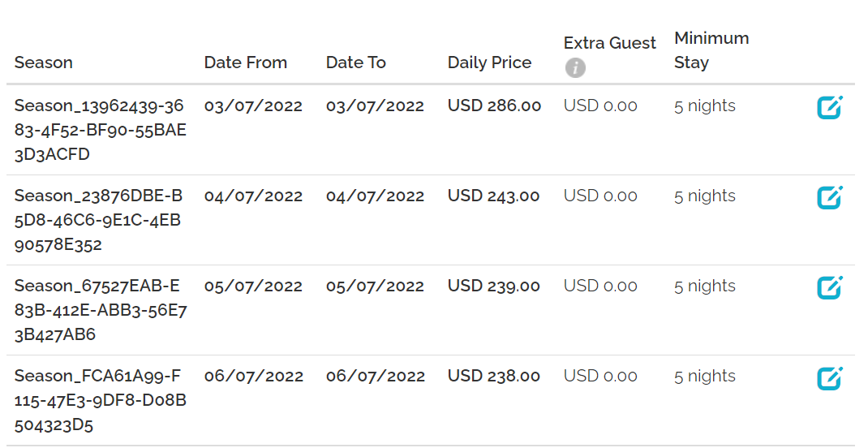This screenshot has height=448, width=868.
Task: Click Date From value 06/07/2022
Action: coord(253,377)
